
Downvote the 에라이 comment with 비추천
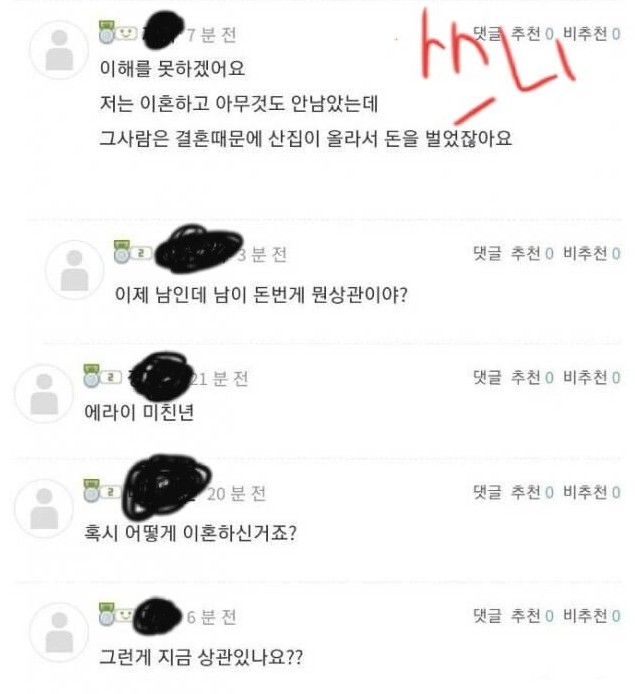592,377
